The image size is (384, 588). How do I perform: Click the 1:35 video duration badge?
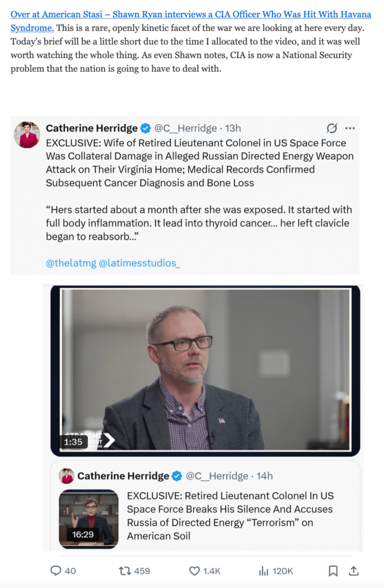pyautogui.click(x=73, y=442)
